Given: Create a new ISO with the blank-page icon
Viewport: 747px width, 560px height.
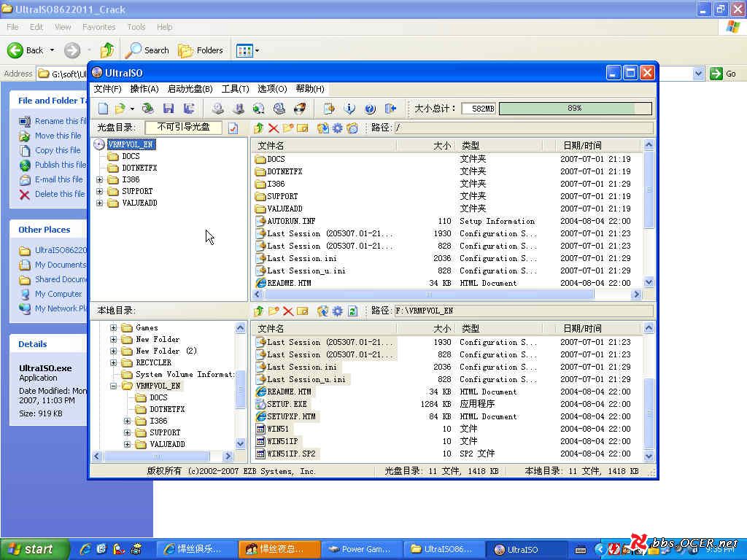Looking at the screenshot, I should [103, 109].
